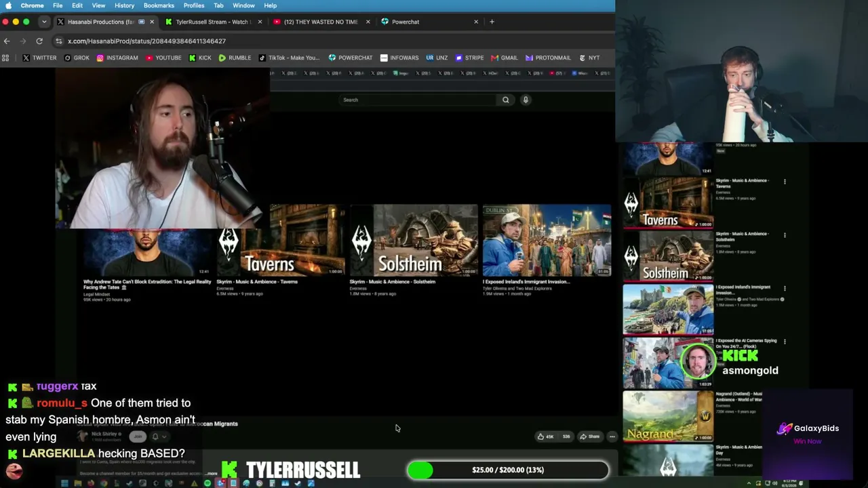Open Taverns video in right sidebar
The image size is (868, 488).
click(x=668, y=203)
